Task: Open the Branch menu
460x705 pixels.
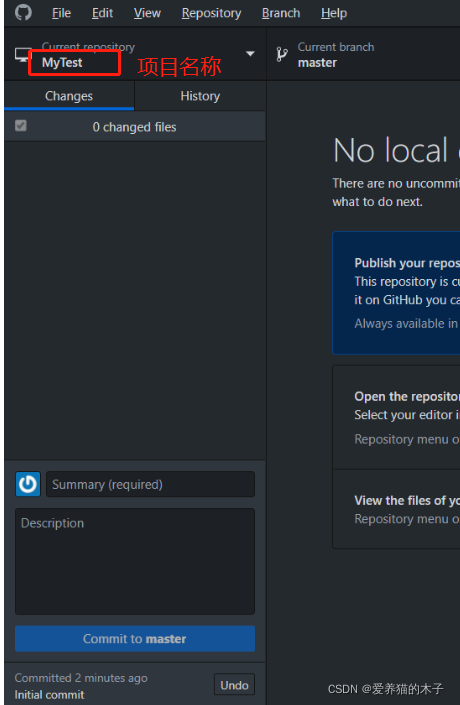Action: pos(281,13)
